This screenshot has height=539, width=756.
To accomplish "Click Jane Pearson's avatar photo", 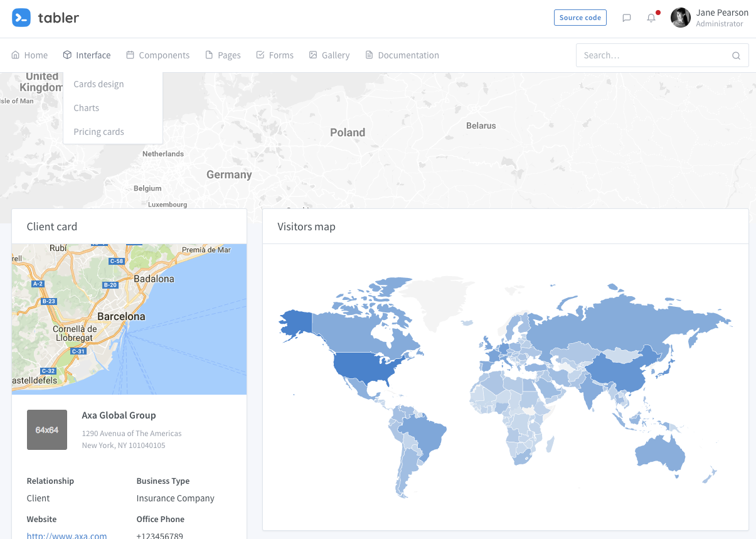I will (x=681, y=18).
